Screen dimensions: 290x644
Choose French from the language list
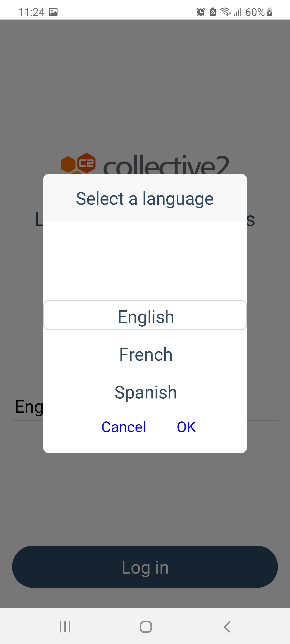[x=146, y=354]
